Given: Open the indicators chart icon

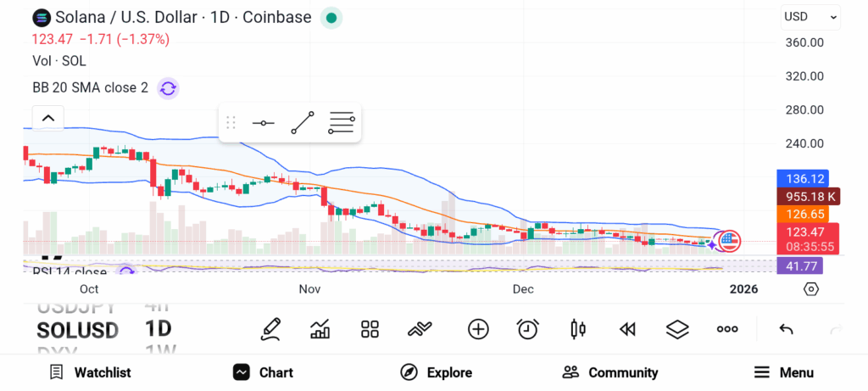Looking at the screenshot, I should (x=320, y=329).
